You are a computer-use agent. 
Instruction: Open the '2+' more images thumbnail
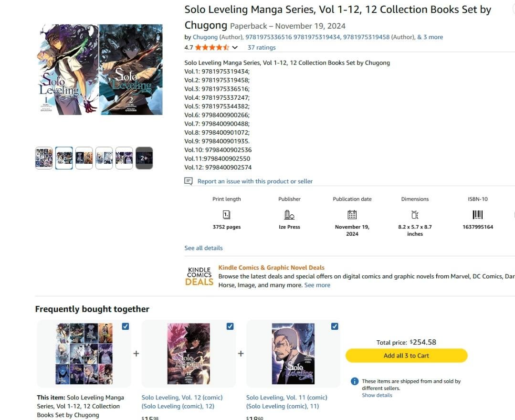click(144, 158)
